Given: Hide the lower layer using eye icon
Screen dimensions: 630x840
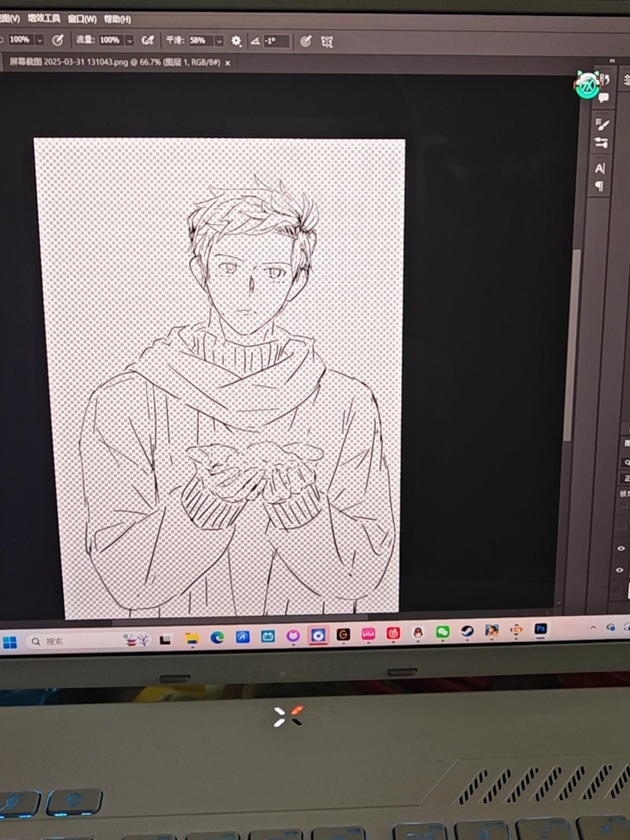Looking at the screenshot, I should tap(620, 570).
